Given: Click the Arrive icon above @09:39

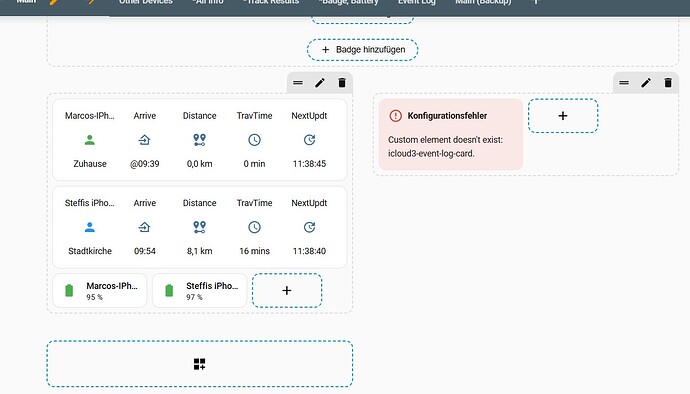Looking at the screenshot, I should tap(144, 140).
